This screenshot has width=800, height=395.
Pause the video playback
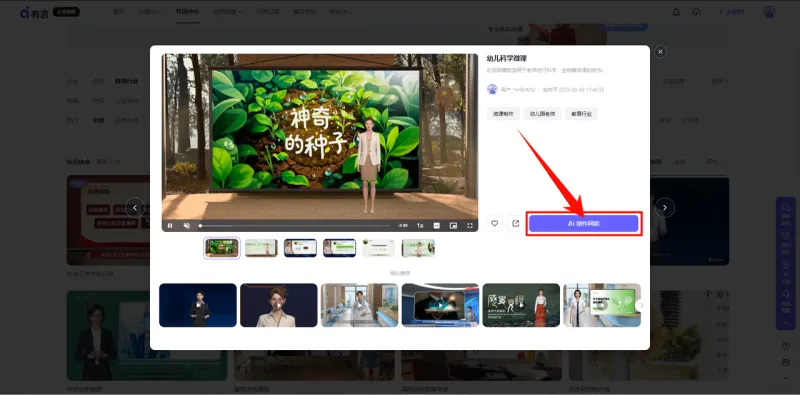point(170,226)
